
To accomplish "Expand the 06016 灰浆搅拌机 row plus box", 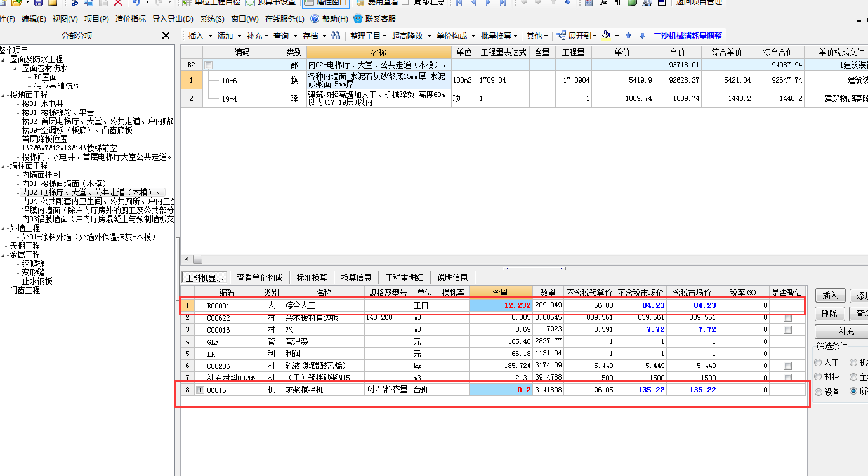I will coord(201,390).
